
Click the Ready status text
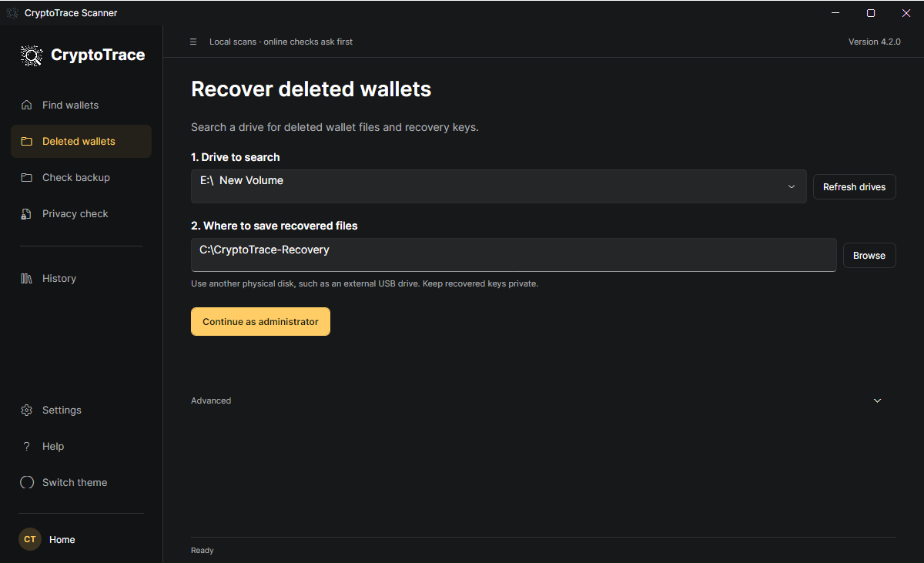click(203, 551)
